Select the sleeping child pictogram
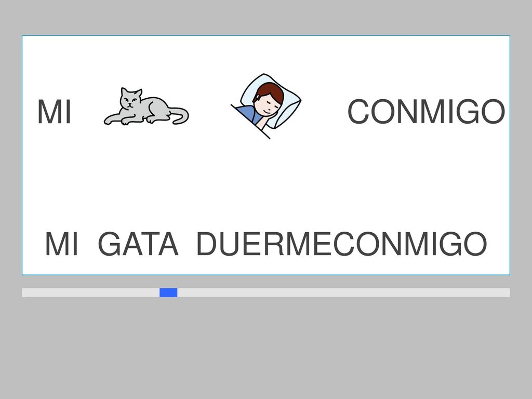This screenshot has width=532, height=399. click(265, 106)
